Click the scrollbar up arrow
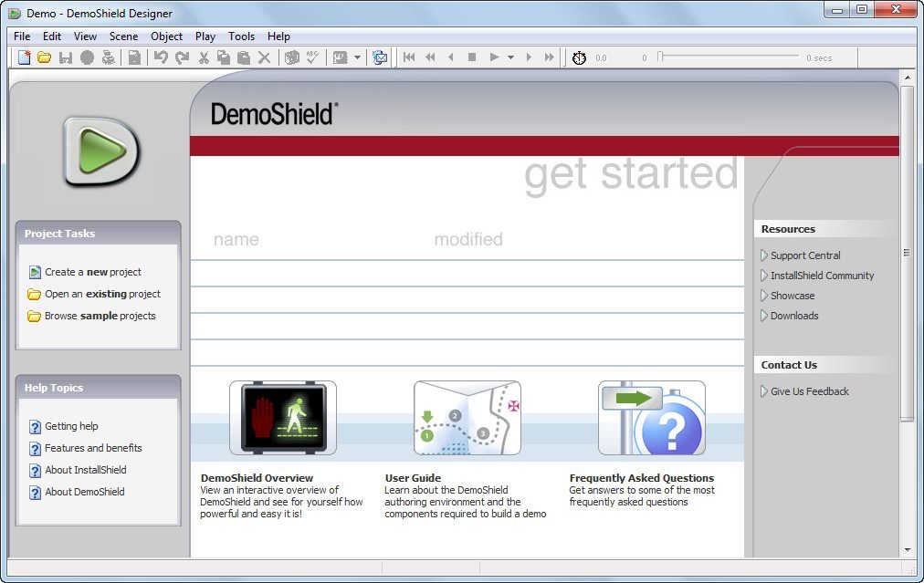 point(907,78)
